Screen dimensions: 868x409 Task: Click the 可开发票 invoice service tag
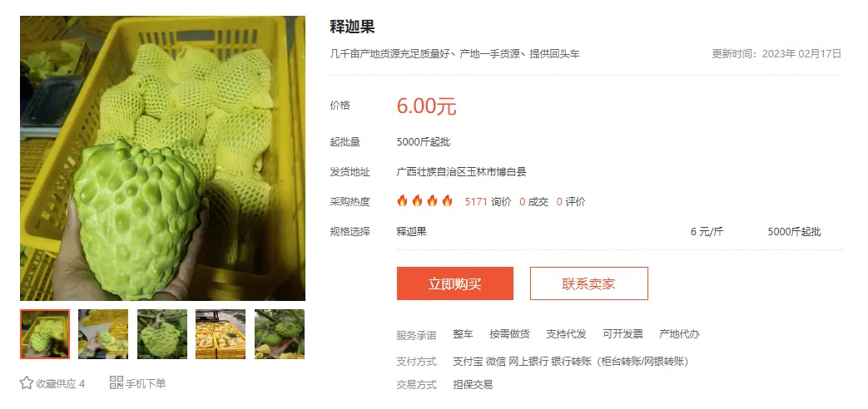tap(622, 334)
